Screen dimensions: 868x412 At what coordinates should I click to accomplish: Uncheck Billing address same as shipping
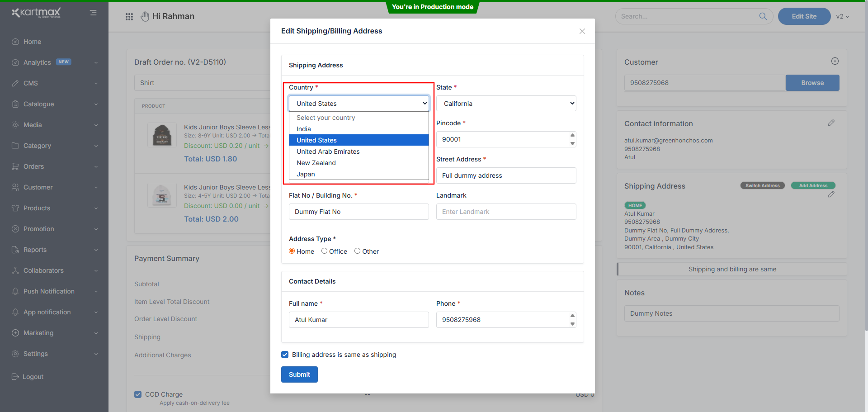[x=285, y=355]
